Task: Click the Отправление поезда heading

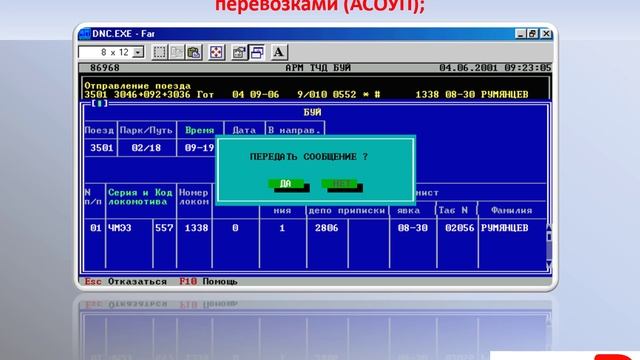Action: tap(138, 86)
